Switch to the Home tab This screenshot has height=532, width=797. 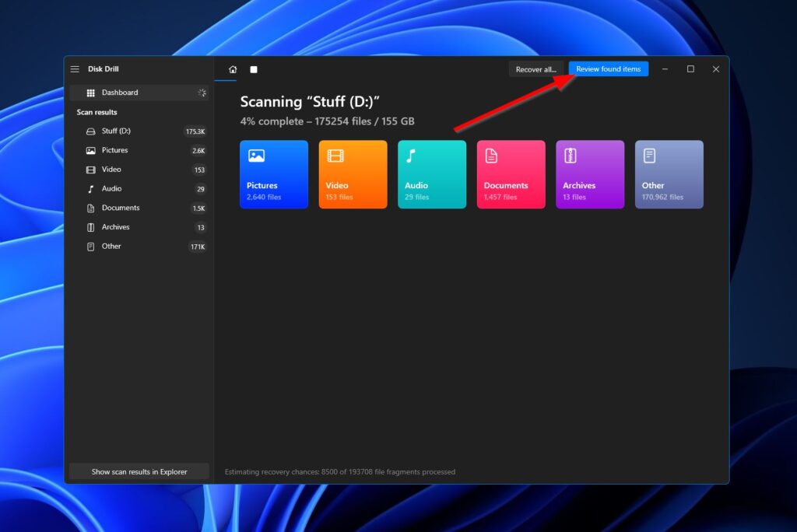point(232,69)
